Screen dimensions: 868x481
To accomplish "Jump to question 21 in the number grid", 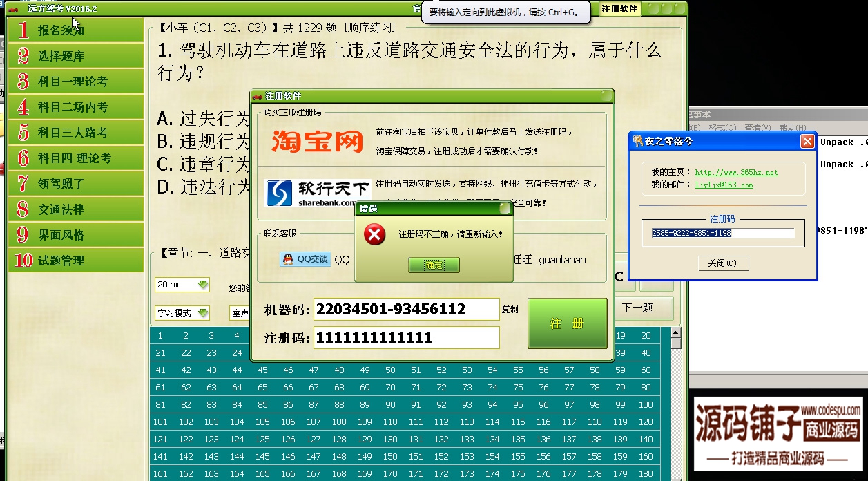I will click(x=160, y=353).
